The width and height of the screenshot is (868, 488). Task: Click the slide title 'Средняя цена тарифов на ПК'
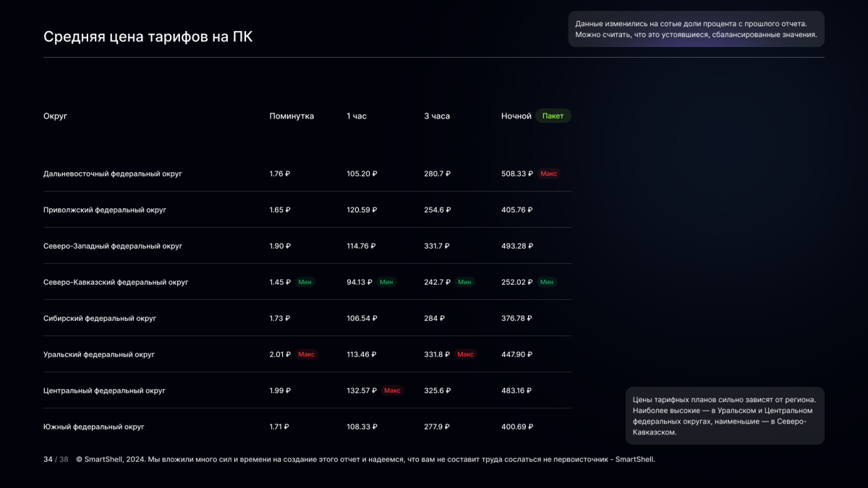pyautogui.click(x=148, y=37)
